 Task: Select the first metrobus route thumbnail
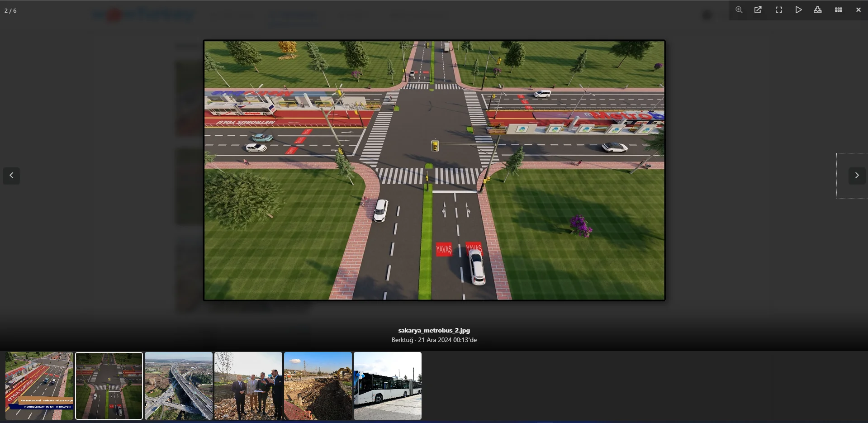[x=39, y=386]
